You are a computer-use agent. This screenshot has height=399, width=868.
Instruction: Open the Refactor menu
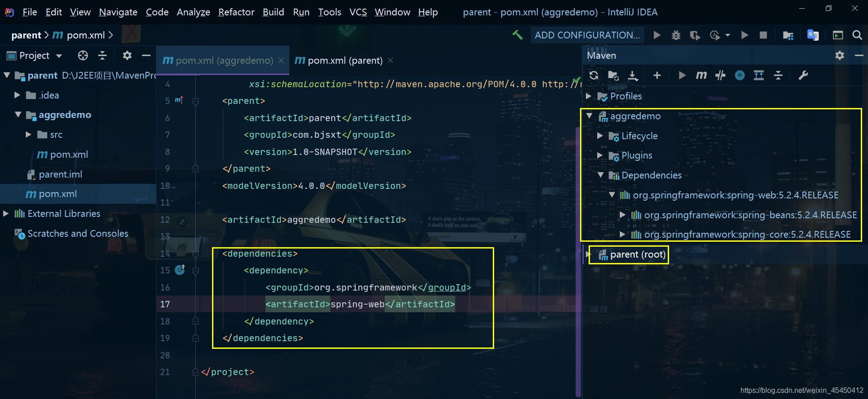coord(236,12)
